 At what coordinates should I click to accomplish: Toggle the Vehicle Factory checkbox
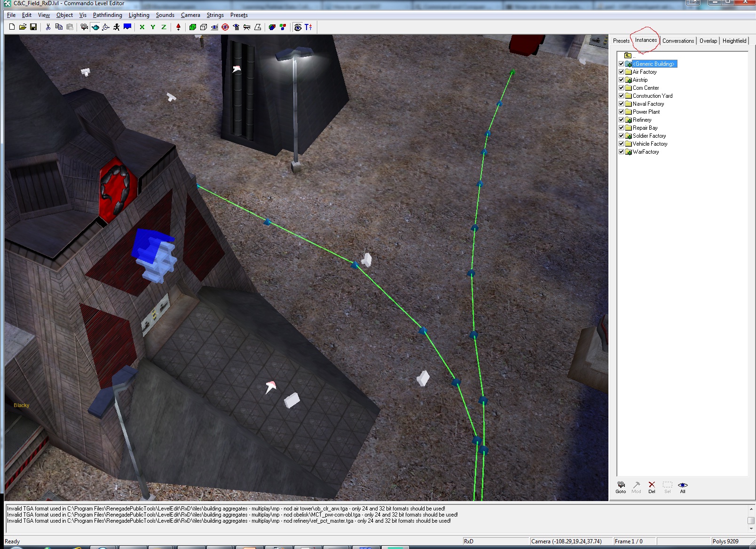pyautogui.click(x=621, y=144)
